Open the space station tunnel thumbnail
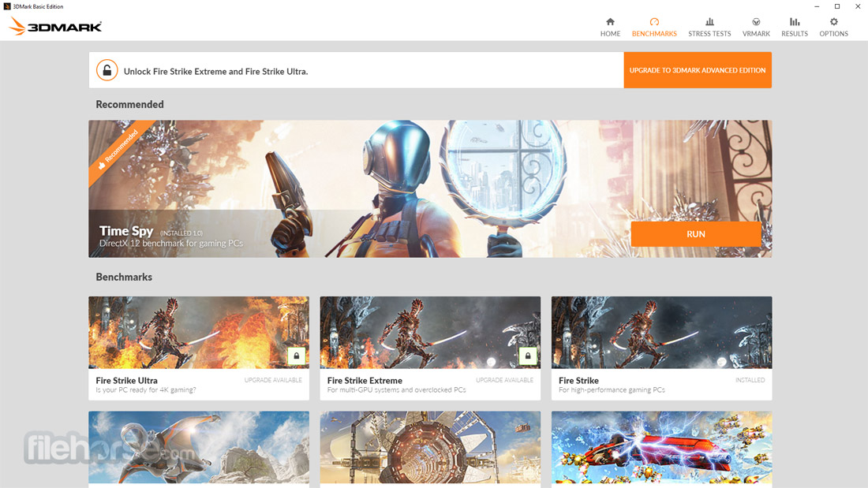This screenshot has width=868, height=488. [x=430, y=447]
